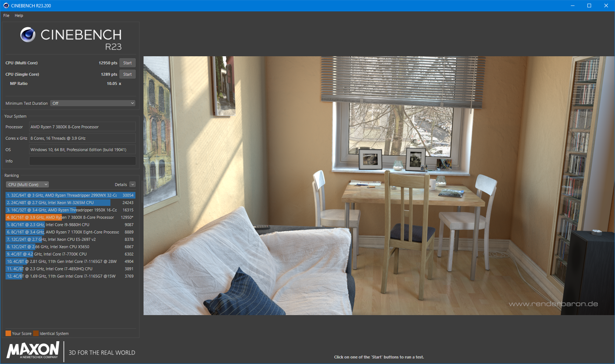
Task: Click the orange Your Score legend swatch
Action: pos(8,333)
